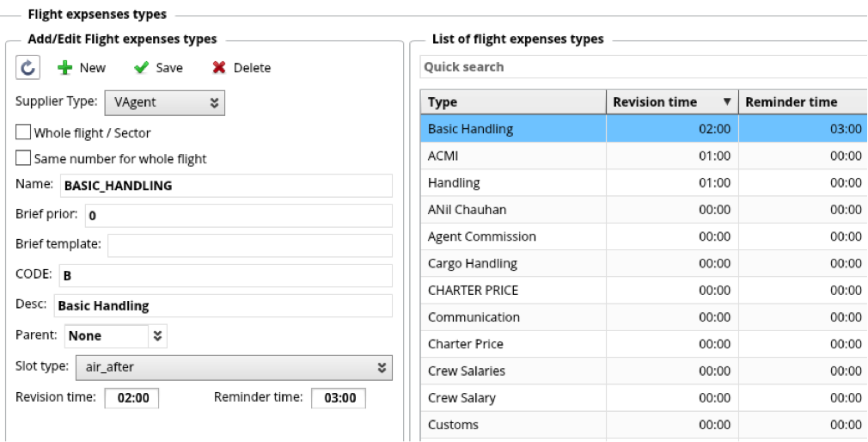Viewport: 868px width, 442px height.
Task: Select the Crew Salaries row
Action: [512, 371]
